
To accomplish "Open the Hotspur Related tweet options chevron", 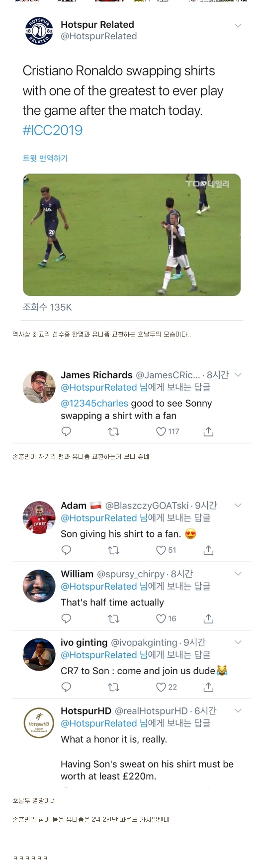I will point(238,25).
